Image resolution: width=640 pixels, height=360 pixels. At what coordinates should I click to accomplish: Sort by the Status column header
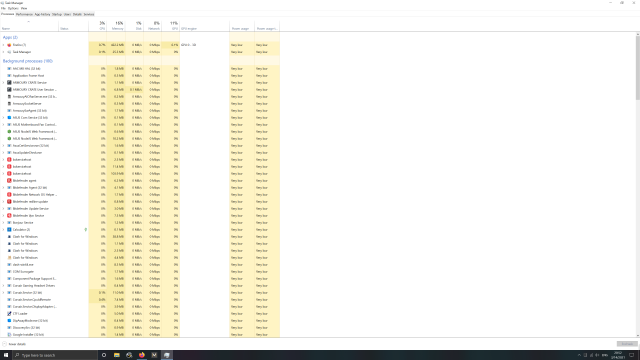click(73, 26)
